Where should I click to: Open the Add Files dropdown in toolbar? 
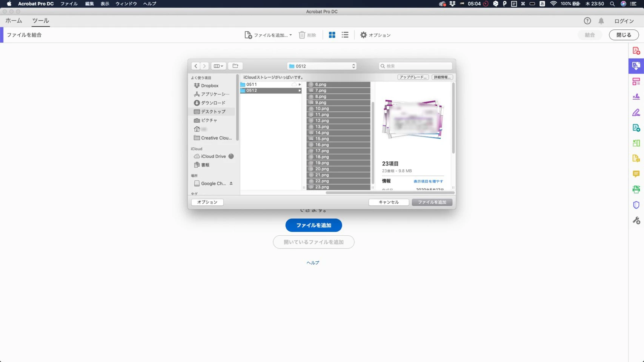click(268, 35)
